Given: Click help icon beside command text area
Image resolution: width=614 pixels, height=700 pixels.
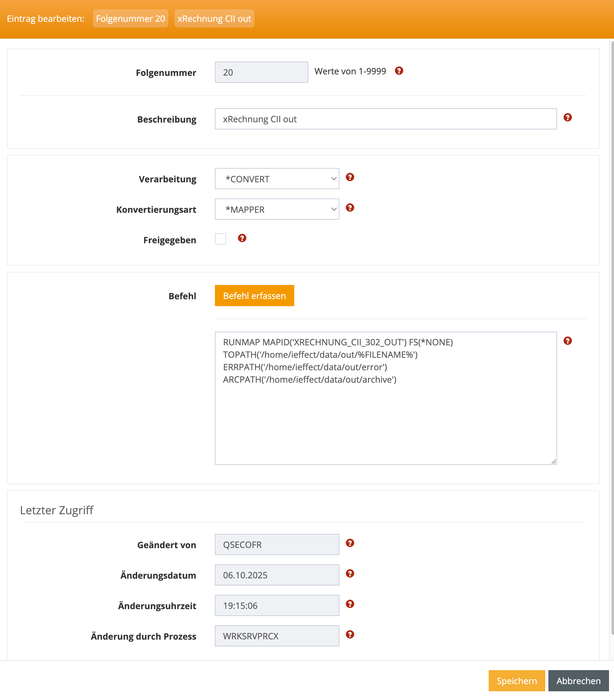Looking at the screenshot, I should pyautogui.click(x=567, y=341).
